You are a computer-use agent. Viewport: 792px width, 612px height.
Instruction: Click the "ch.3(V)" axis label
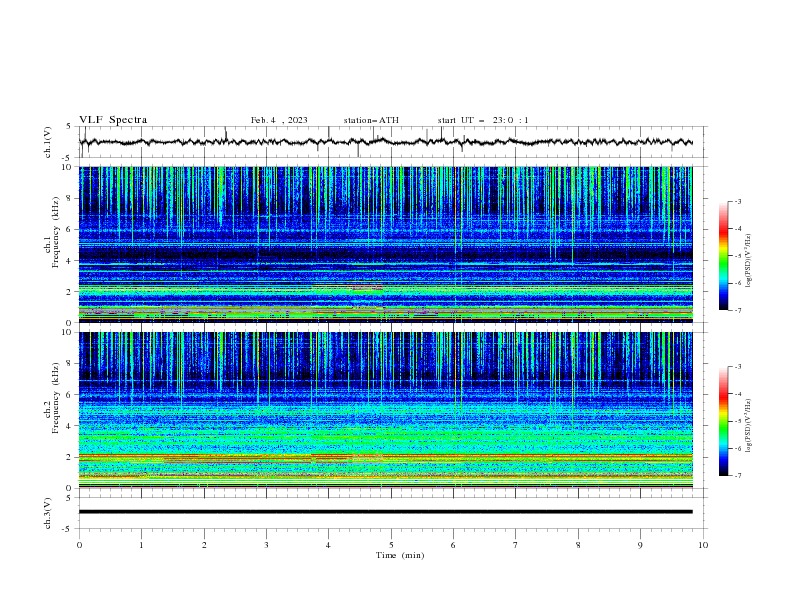48,513
